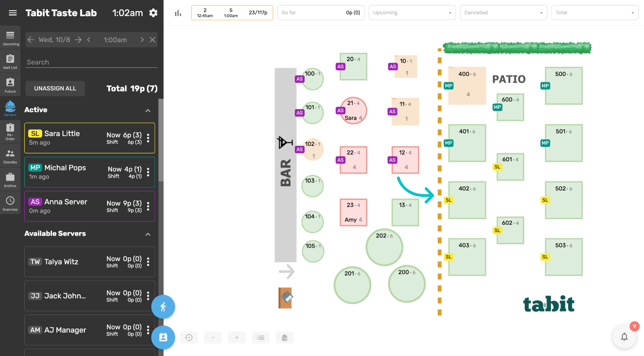The width and height of the screenshot is (644, 356).
Task: Click the Search field
Action: click(92, 62)
